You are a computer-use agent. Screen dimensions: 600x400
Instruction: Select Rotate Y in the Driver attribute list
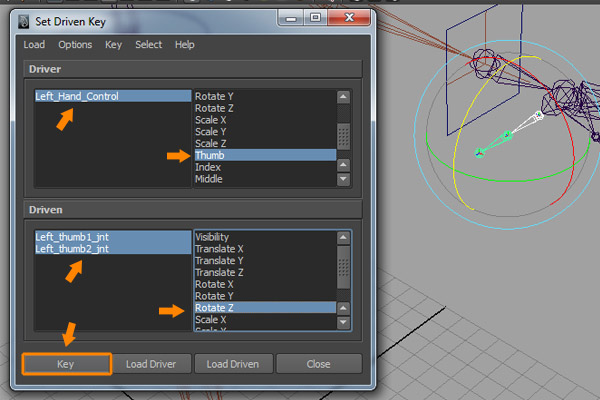265,96
